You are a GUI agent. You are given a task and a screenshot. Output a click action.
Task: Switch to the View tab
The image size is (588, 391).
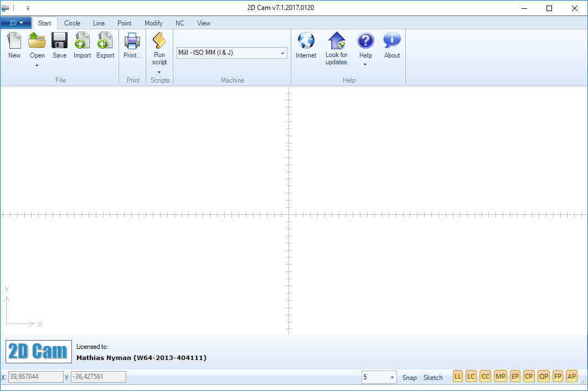[204, 23]
